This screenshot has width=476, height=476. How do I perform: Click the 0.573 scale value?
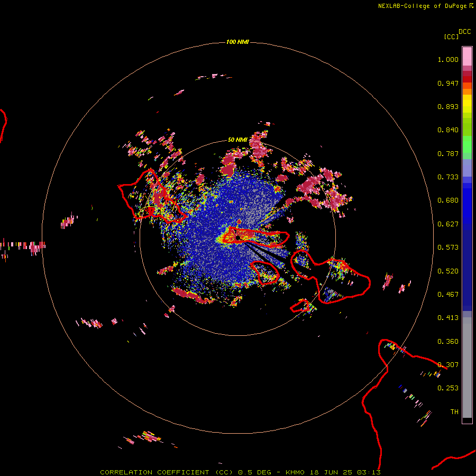pos(448,248)
